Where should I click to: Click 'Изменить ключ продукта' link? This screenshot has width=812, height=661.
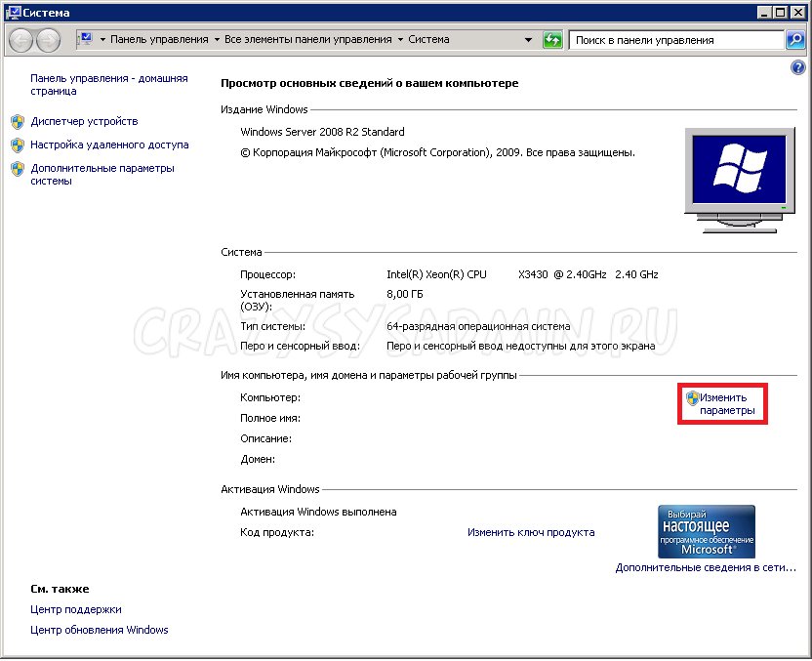point(530,532)
